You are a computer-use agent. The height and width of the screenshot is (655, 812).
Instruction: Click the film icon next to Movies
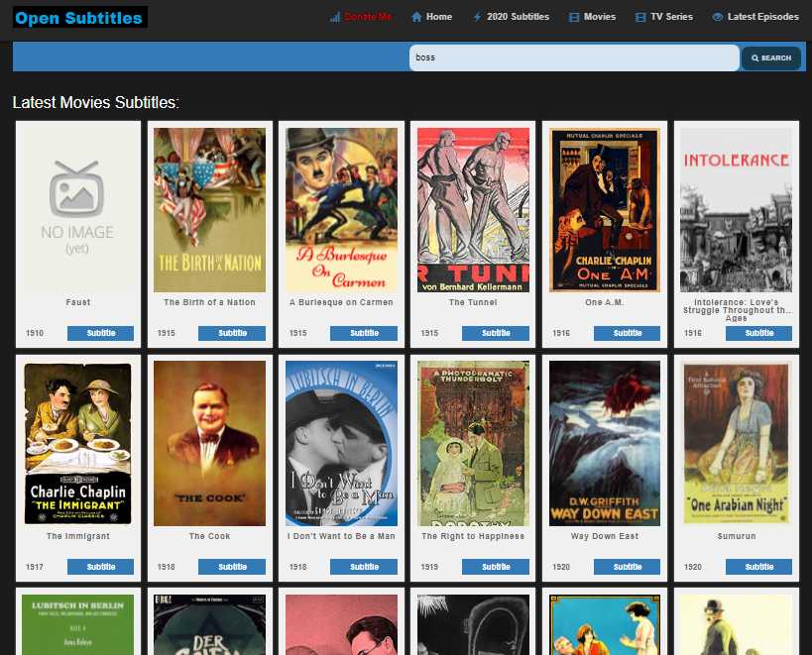pyautogui.click(x=574, y=17)
